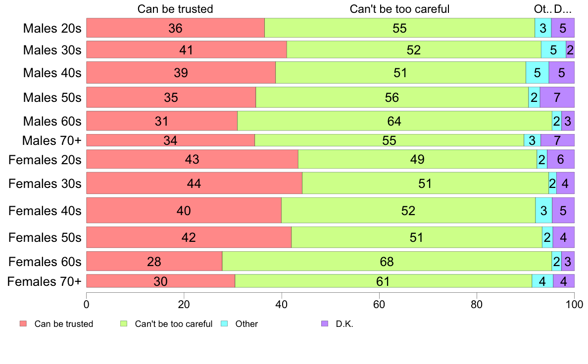This screenshot has width=588, height=364.
Task: Click the Males 60s green segment labeled 64
Action: tap(394, 121)
